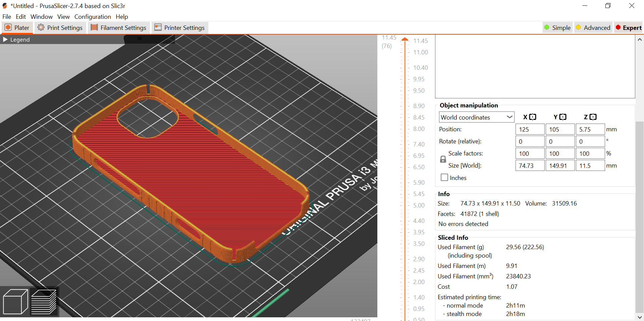Click the layer slider top thumb
This screenshot has width=644, height=321.
pyautogui.click(x=405, y=40)
